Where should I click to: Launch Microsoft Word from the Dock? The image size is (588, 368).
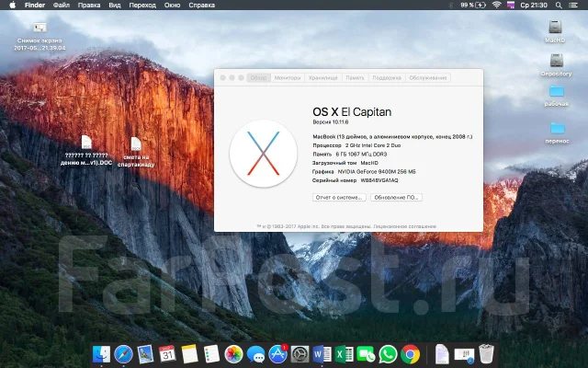pyautogui.click(x=322, y=354)
